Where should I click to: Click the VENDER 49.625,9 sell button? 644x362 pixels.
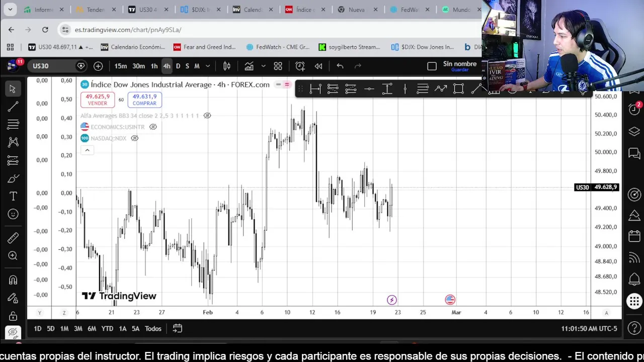click(x=98, y=100)
